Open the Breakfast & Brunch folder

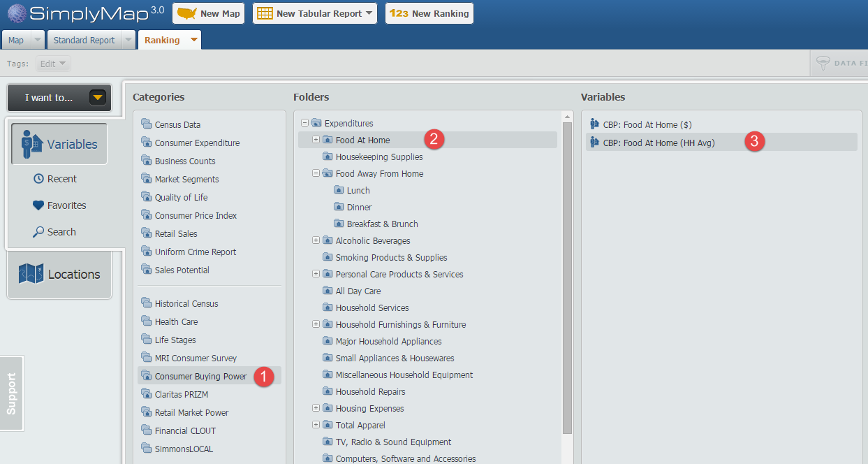coord(382,224)
